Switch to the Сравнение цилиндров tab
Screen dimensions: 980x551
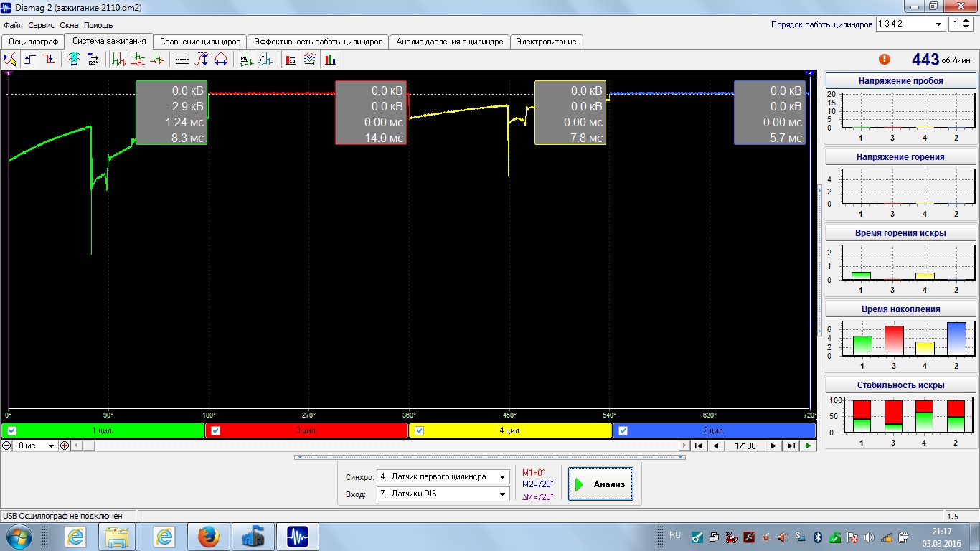coord(200,42)
